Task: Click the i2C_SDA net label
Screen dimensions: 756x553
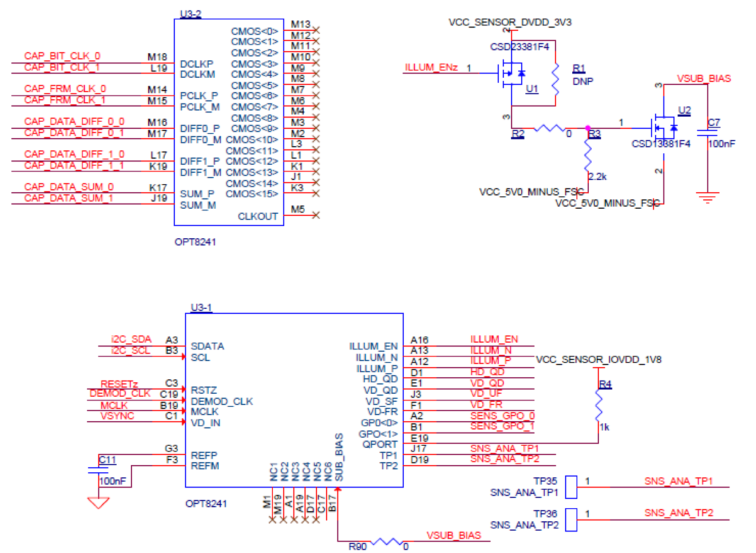Action: (x=131, y=339)
